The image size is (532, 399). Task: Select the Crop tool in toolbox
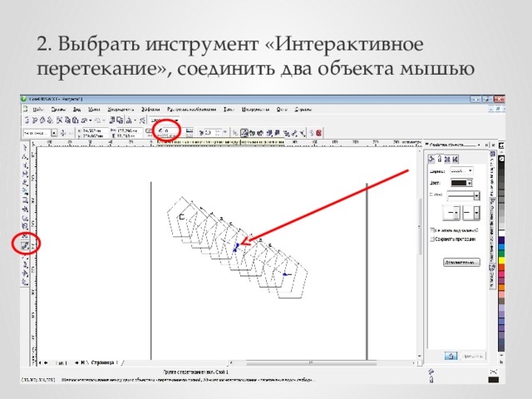pyautogui.click(x=25, y=165)
